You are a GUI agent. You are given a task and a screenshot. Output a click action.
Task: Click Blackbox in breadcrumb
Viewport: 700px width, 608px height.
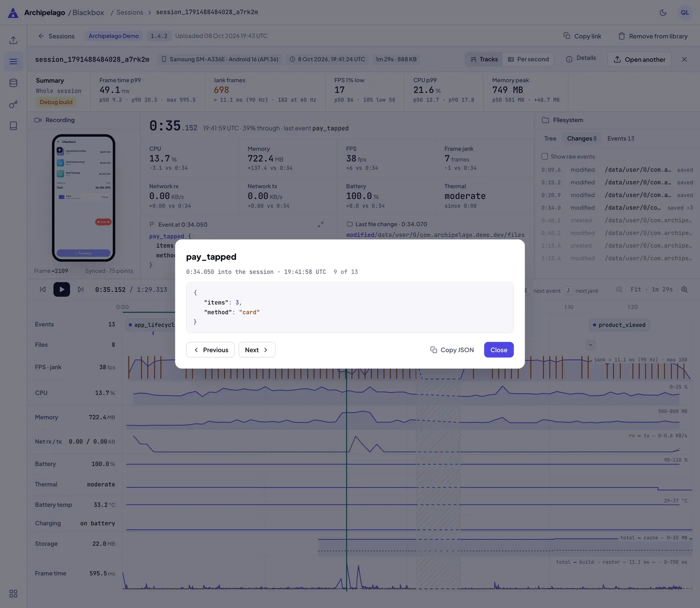pos(88,13)
